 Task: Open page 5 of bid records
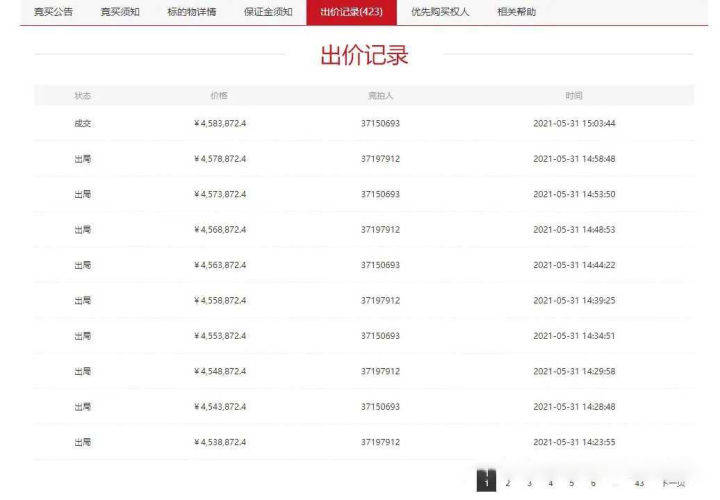coord(572,483)
